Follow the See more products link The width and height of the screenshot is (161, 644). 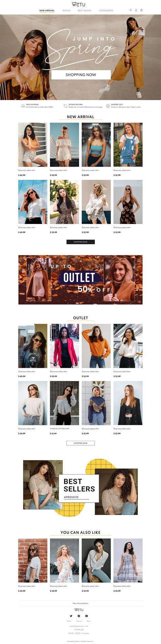80,603
